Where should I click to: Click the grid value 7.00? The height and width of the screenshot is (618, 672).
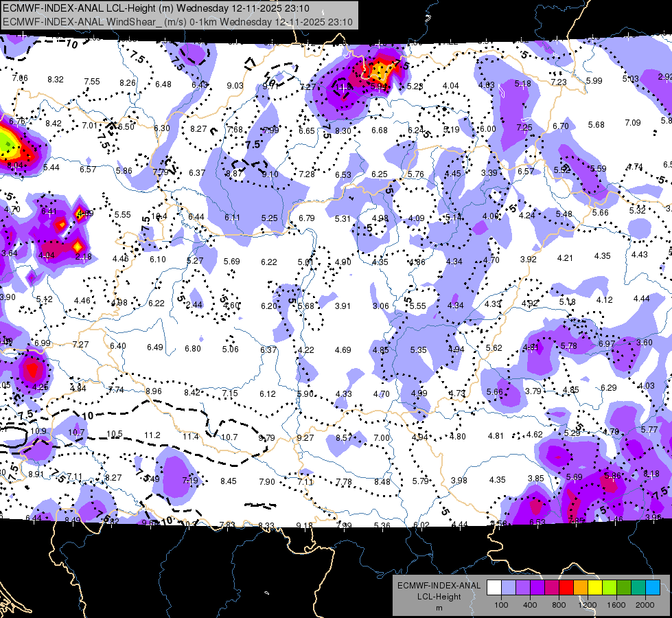[382, 437]
